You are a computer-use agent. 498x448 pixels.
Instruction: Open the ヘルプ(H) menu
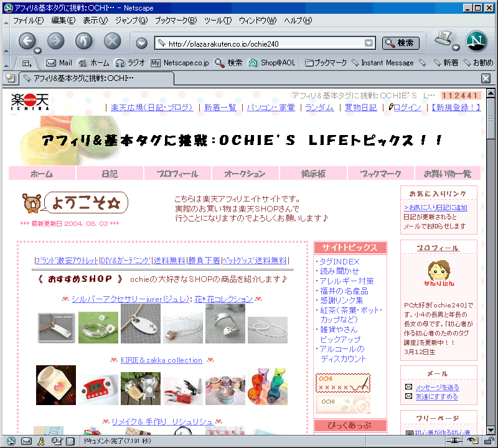298,21
